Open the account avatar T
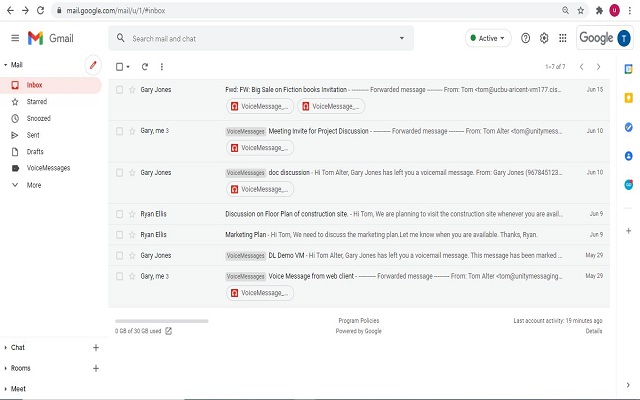The height and width of the screenshot is (400, 640). point(624,38)
